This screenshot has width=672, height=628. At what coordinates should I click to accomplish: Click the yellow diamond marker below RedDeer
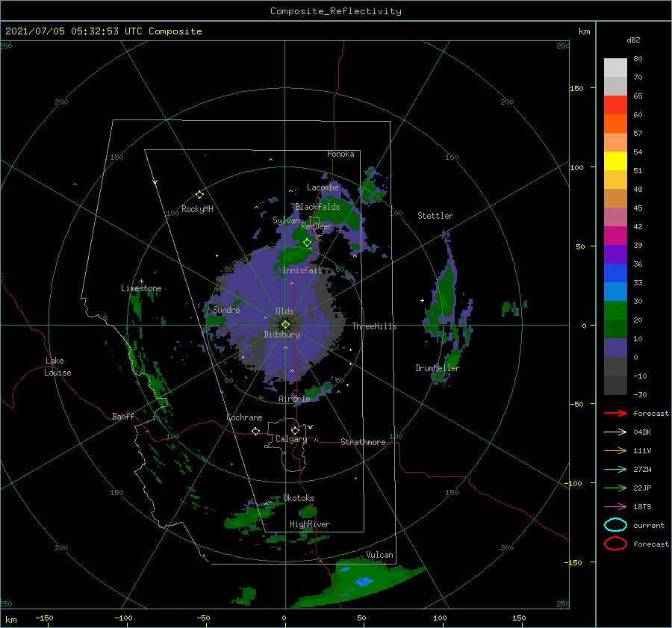tap(307, 243)
